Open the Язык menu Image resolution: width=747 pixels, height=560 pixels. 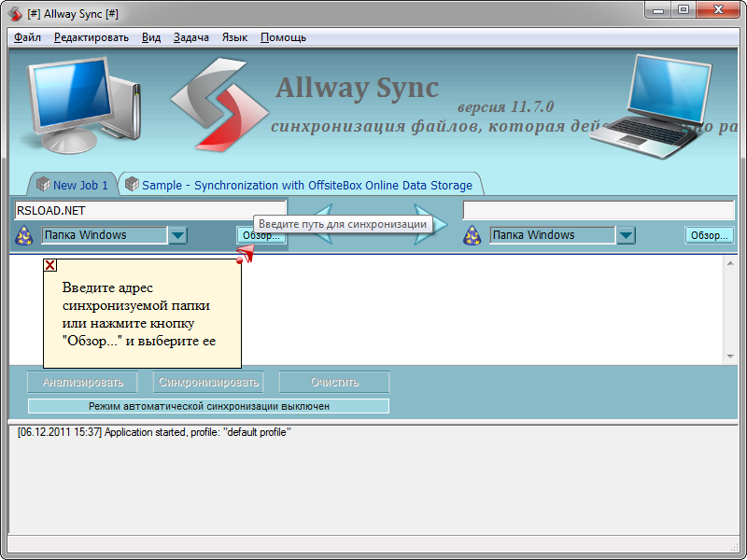(x=234, y=37)
